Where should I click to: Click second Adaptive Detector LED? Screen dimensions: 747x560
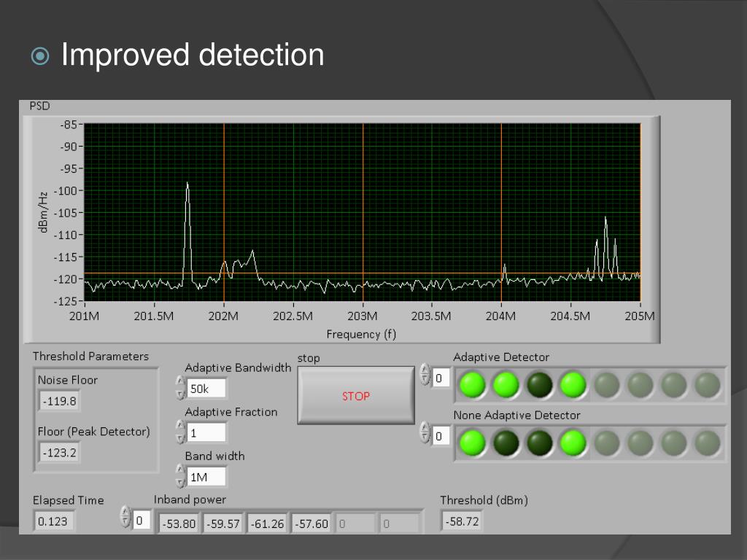(x=506, y=385)
